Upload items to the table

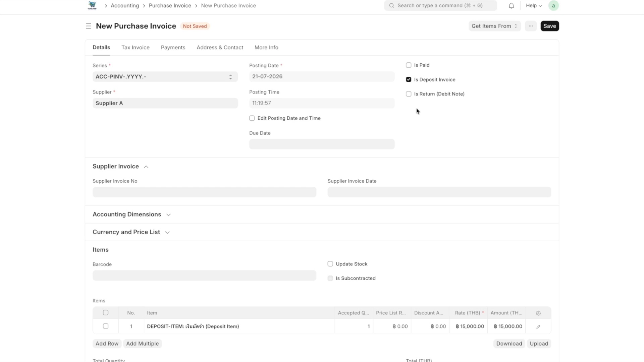(x=539, y=344)
